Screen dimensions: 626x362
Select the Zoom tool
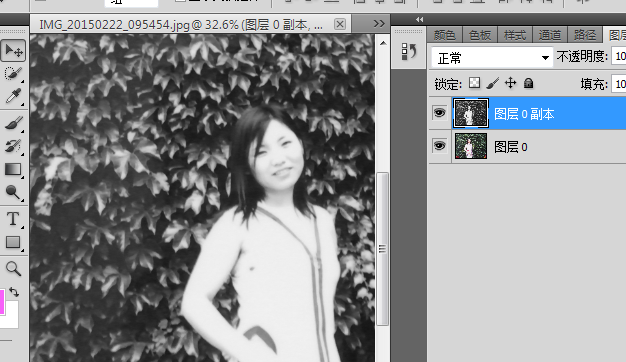pyautogui.click(x=13, y=269)
